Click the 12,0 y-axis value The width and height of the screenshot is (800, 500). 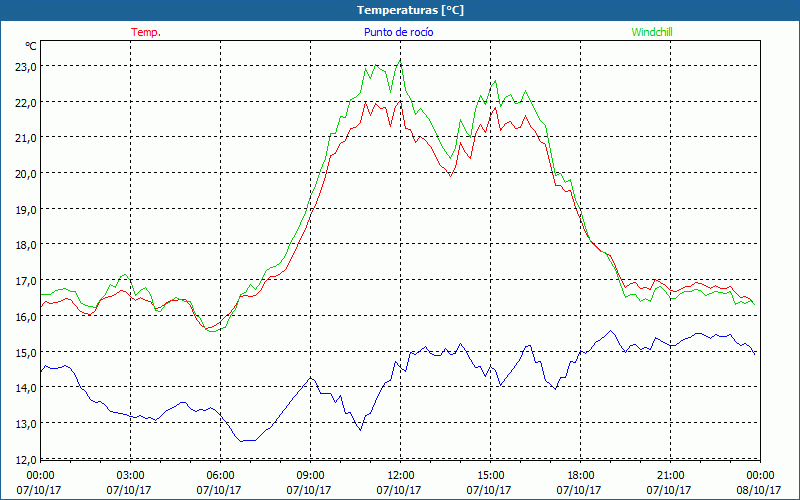(x=25, y=459)
